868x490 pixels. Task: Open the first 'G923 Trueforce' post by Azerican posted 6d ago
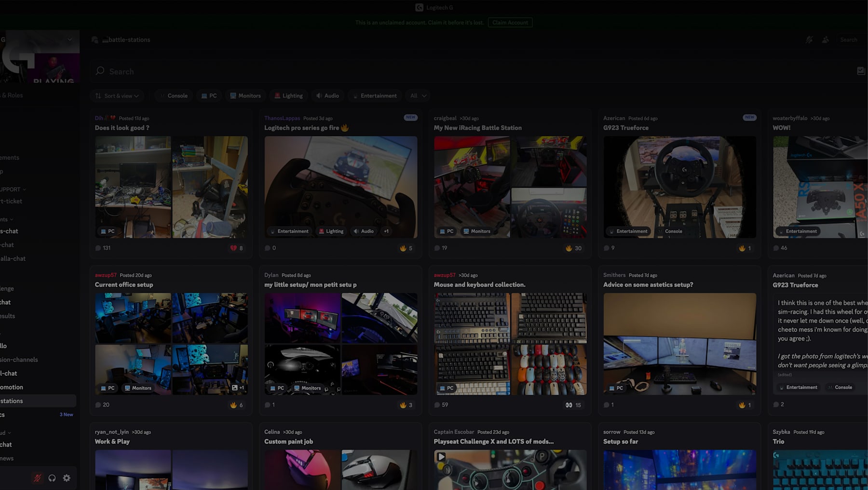pyautogui.click(x=625, y=128)
